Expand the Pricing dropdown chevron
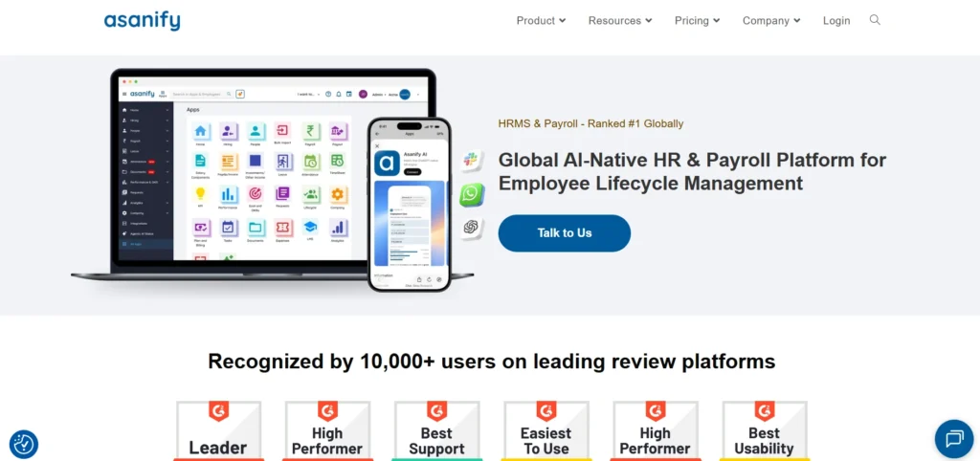Viewport: 980px width, 461px height. tap(716, 21)
